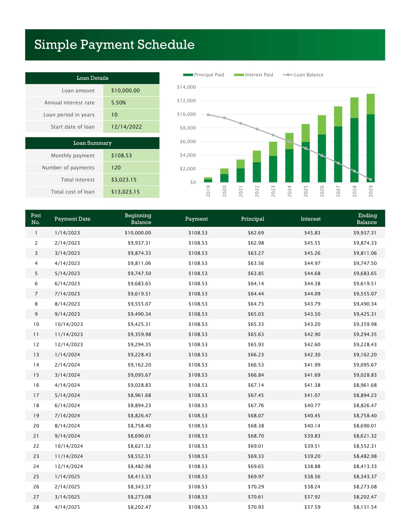This screenshot has width=411, height=532.
Task: Select the Principal column header
Action: [252, 219]
